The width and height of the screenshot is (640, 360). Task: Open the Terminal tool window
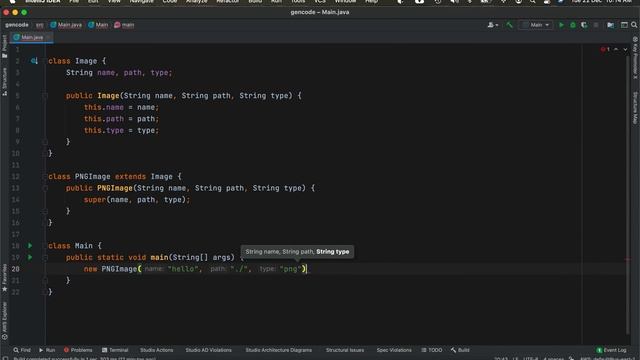click(115, 350)
